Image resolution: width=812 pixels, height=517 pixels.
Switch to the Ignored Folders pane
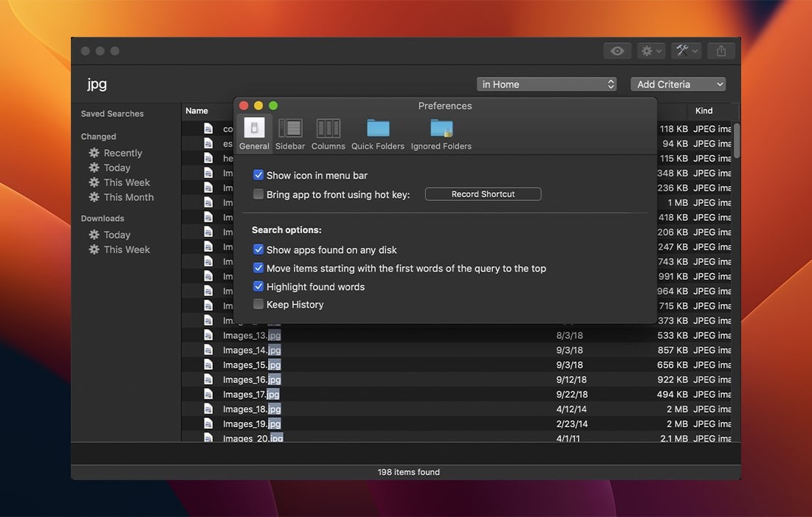click(441, 131)
